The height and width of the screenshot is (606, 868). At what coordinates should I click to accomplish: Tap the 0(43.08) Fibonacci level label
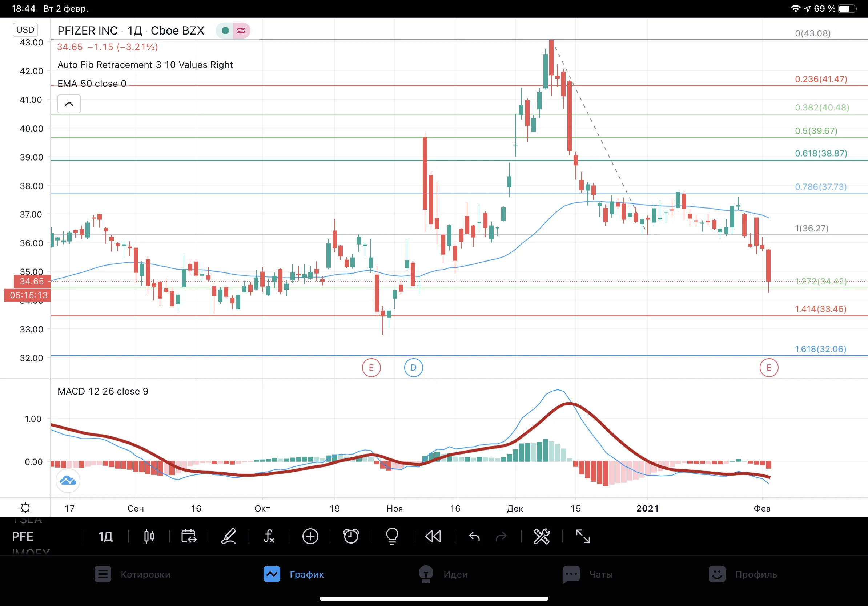(x=813, y=33)
